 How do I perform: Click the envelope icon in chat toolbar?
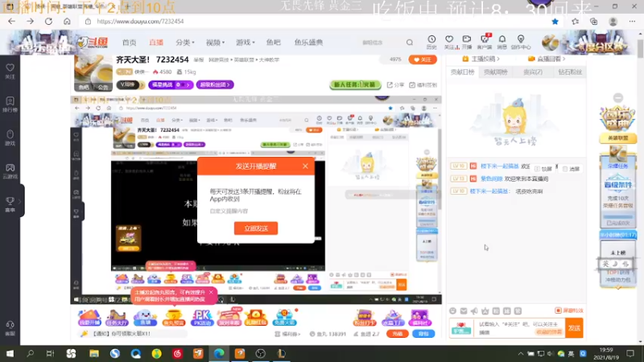point(464,311)
